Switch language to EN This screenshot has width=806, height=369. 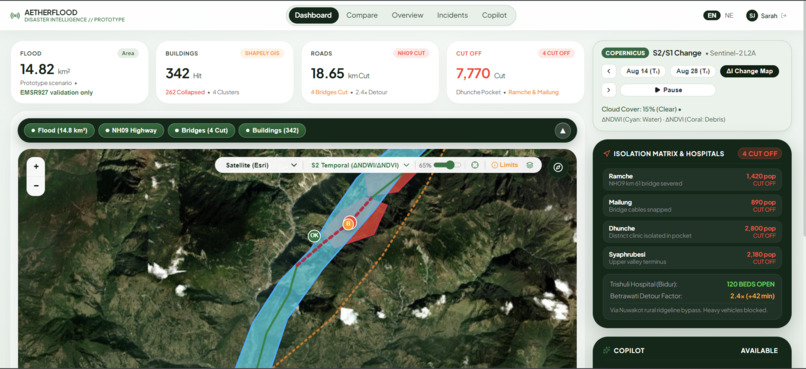point(711,15)
